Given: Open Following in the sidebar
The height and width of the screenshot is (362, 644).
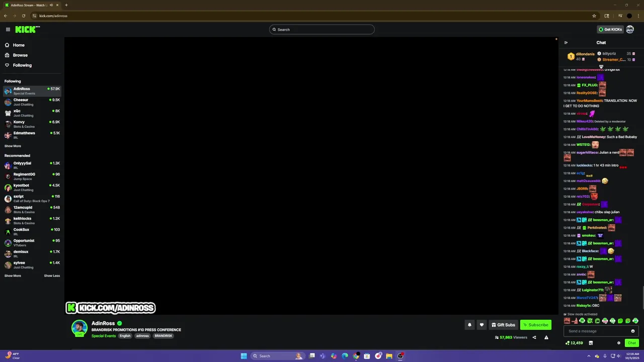Looking at the screenshot, I should 22,65.
